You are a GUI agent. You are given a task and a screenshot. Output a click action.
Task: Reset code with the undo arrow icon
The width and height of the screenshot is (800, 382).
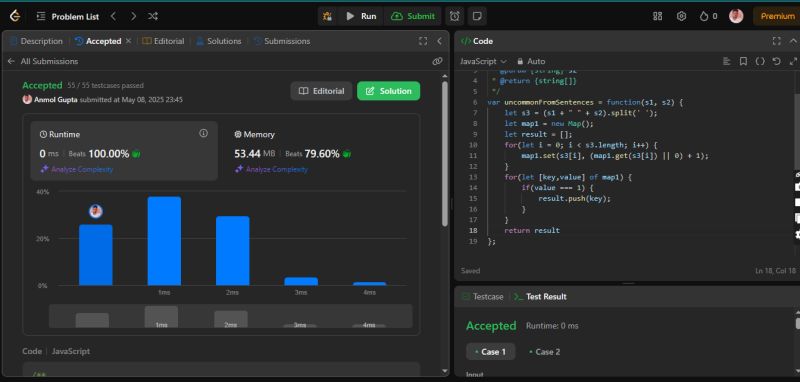[777, 61]
